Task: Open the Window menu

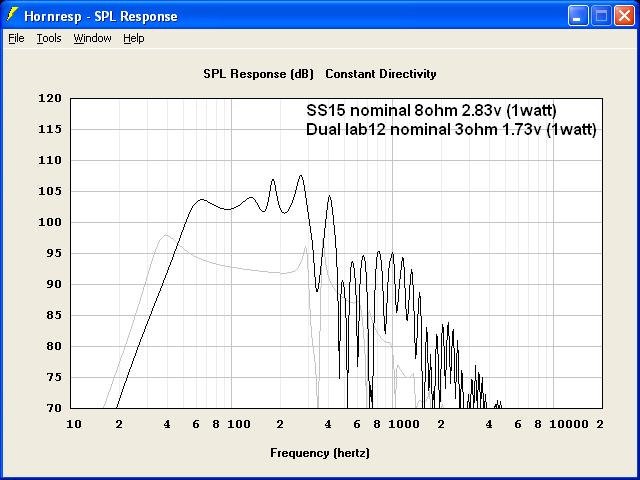Action: pos(92,38)
